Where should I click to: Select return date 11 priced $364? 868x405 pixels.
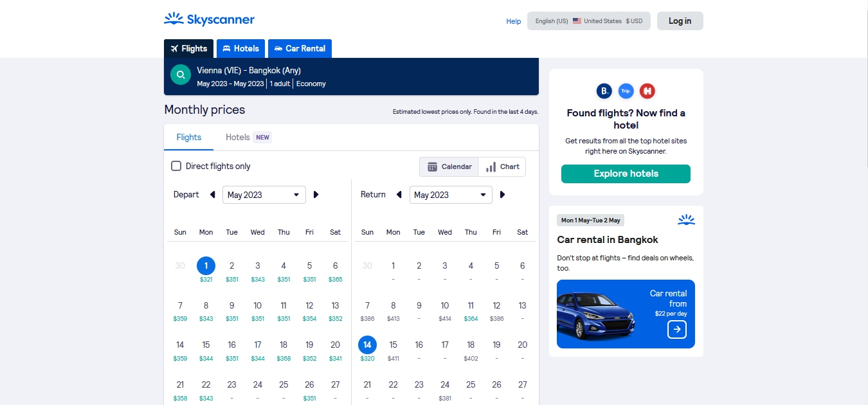(471, 310)
